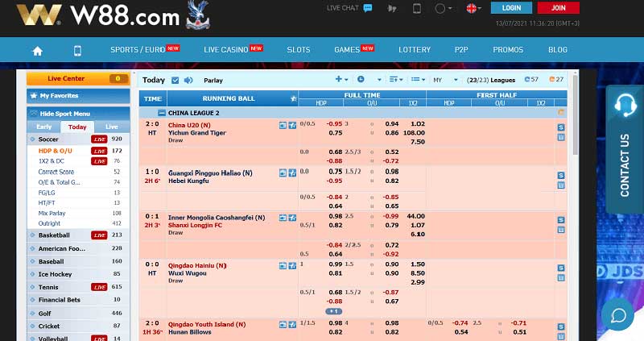This screenshot has width=644, height=341.
Task: Open statistics icon for Qingdao Hainiu match
Action: click(292, 266)
